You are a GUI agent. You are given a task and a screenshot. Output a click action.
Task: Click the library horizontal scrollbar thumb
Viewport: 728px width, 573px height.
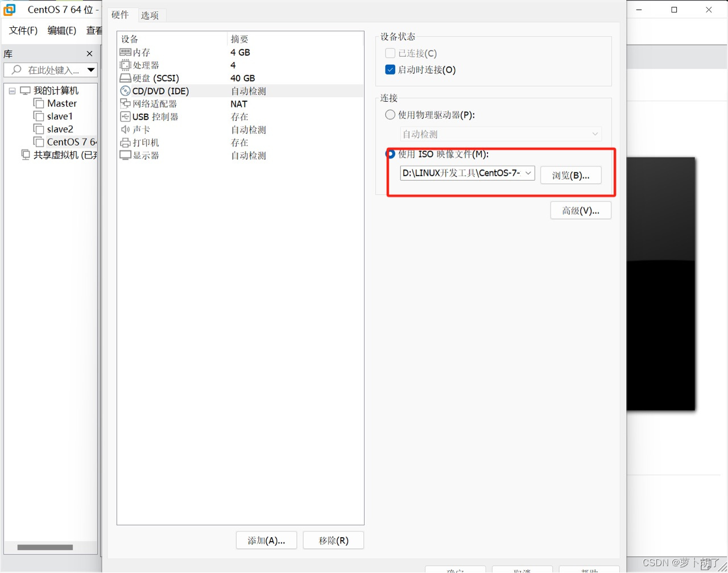45,547
